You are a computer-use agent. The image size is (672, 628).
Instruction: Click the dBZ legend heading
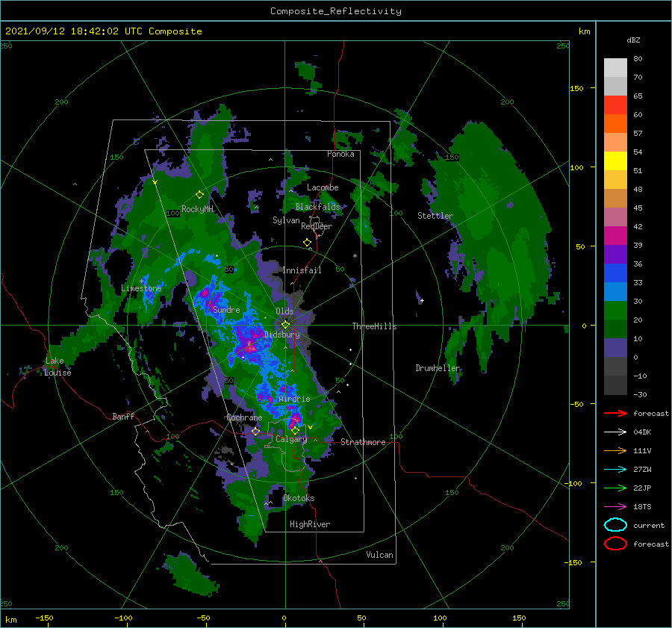(x=633, y=40)
